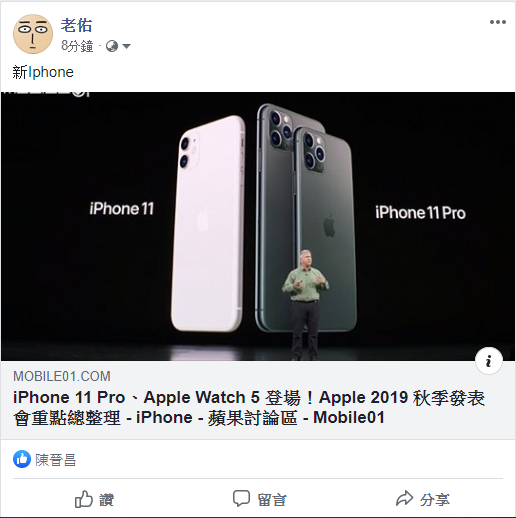Click the MOBILE01.COM source domain
Viewport: 516px width, 518px height.
(62, 376)
